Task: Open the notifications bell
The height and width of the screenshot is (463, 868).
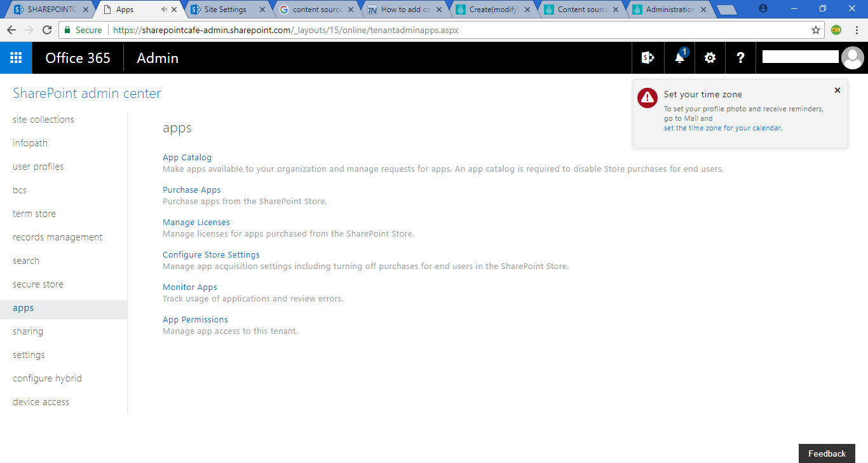Action: [679, 58]
